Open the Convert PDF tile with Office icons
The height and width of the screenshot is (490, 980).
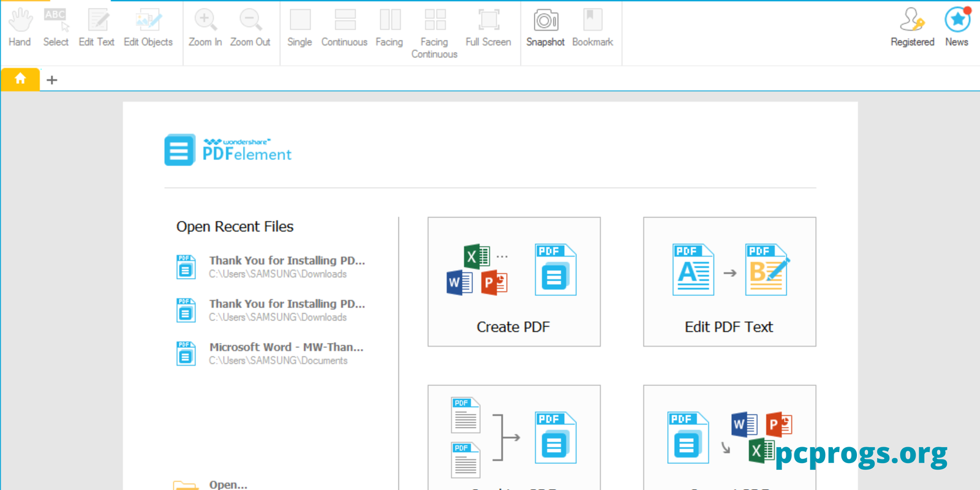[x=729, y=437]
